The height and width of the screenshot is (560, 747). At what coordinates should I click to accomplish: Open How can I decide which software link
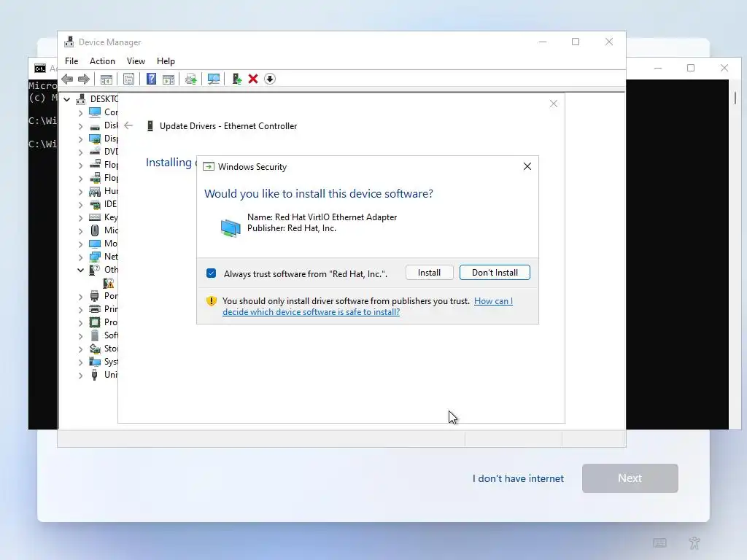(x=368, y=307)
